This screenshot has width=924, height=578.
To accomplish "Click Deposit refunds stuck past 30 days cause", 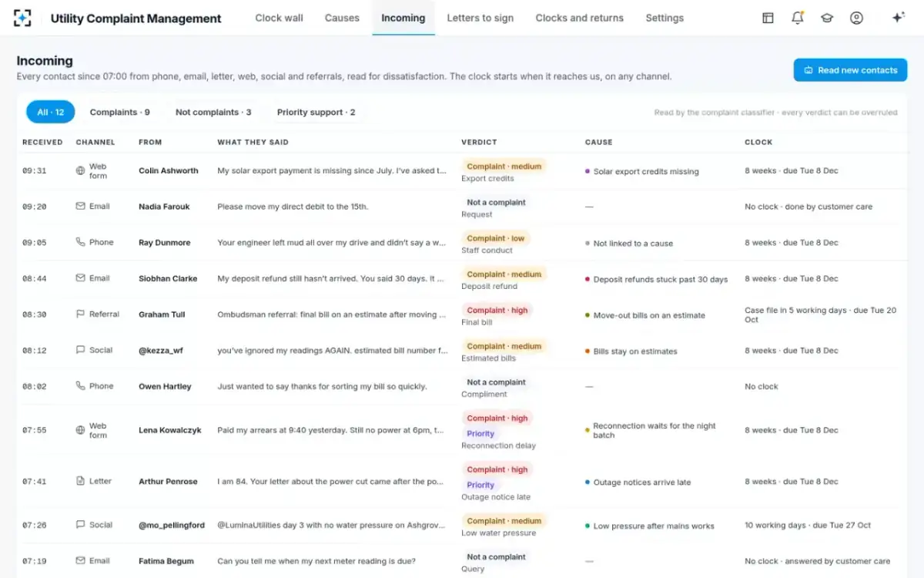I will 656,279.
